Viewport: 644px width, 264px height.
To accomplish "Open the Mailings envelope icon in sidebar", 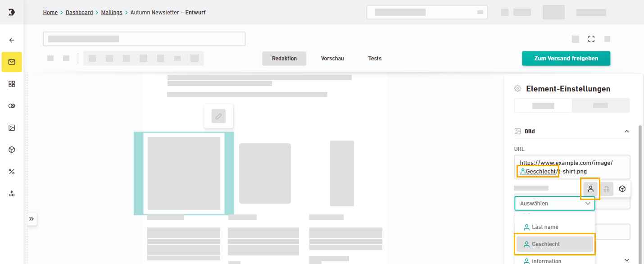I will point(12,62).
